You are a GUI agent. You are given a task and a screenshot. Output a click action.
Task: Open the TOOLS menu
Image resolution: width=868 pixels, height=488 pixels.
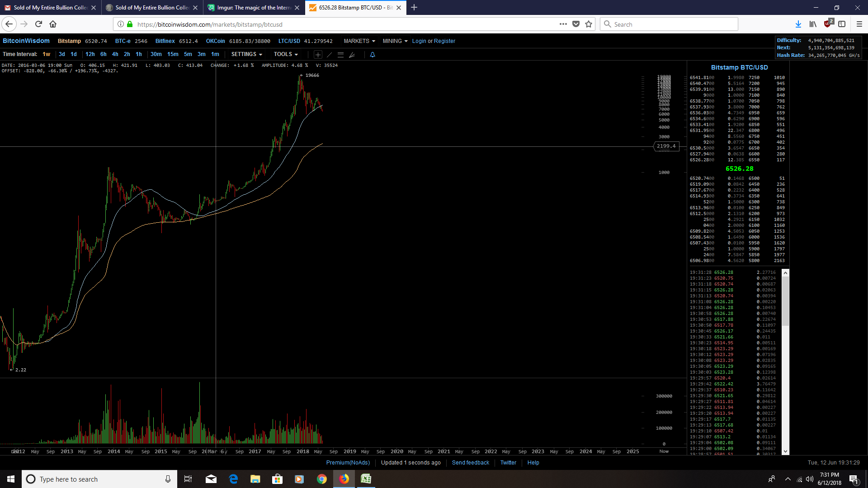click(286, 54)
